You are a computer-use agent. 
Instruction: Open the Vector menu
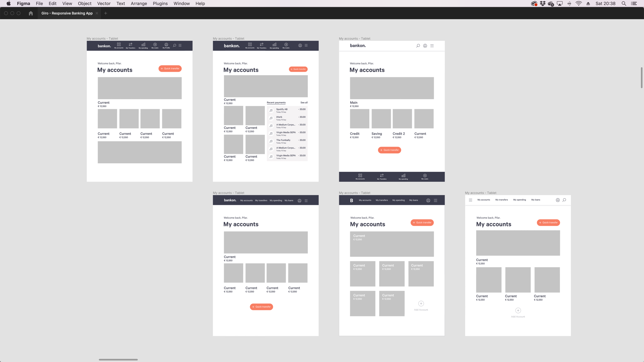click(x=104, y=3)
